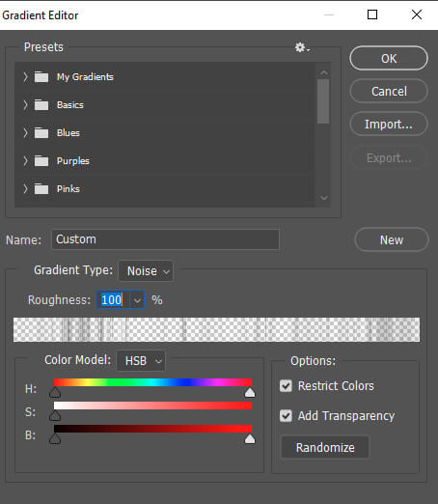Click the Pinks folder icon

pyautogui.click(x=41, y=189)
